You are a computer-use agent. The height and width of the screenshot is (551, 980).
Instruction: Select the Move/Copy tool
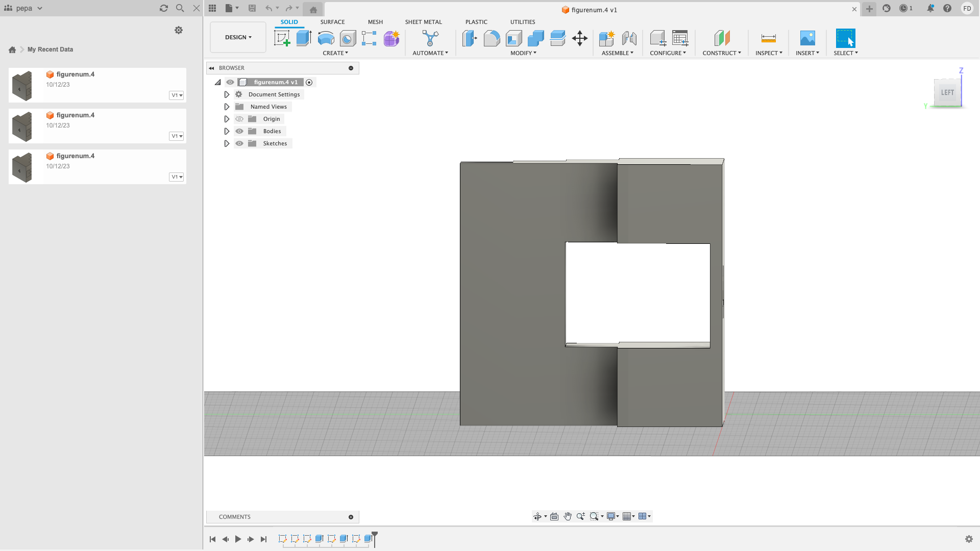[580, 38]
